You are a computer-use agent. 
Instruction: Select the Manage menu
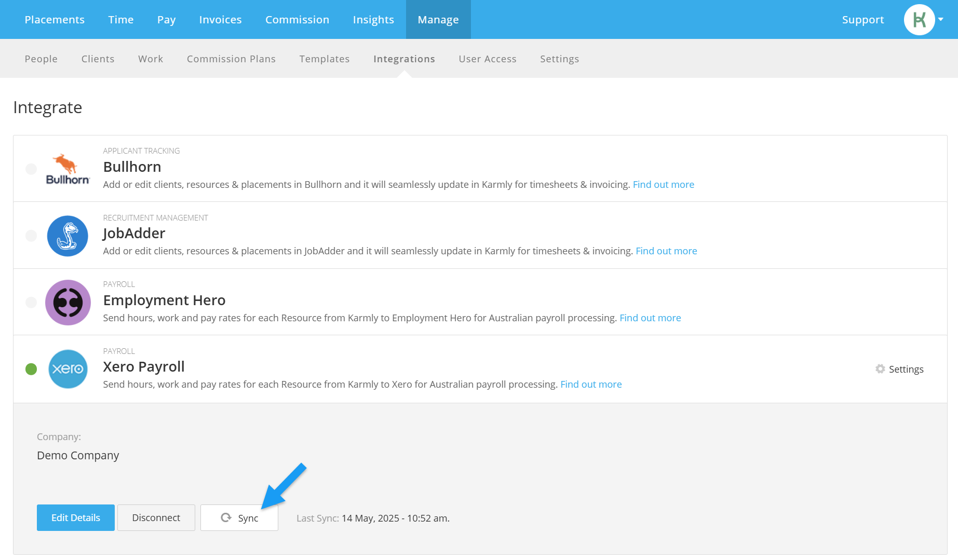(x=438, y=20)
